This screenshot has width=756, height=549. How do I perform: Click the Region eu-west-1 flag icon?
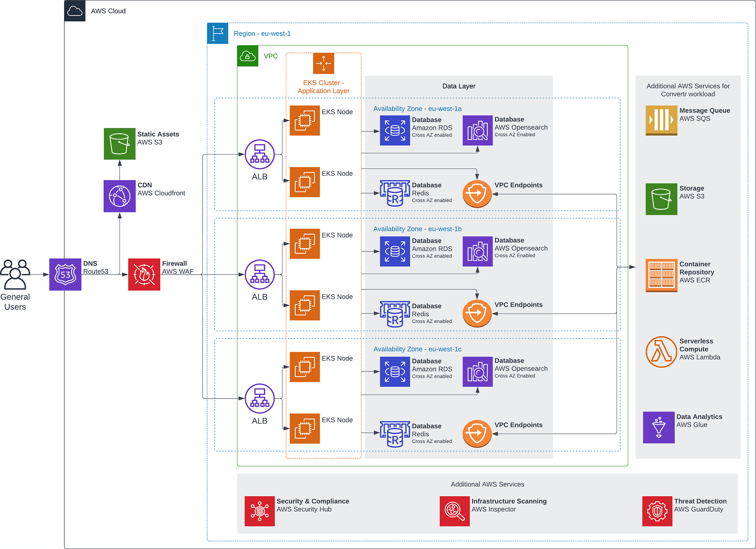pyautogui.click(x=218, y=34)
